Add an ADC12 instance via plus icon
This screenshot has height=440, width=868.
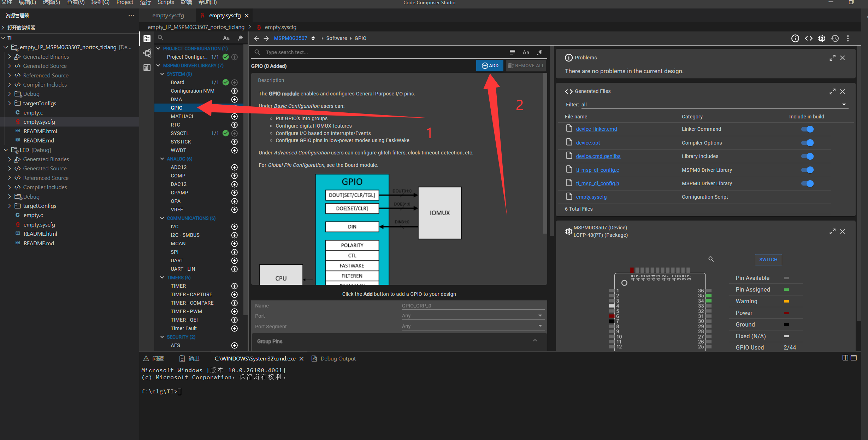pyautogui.click(x=234, y=167)
